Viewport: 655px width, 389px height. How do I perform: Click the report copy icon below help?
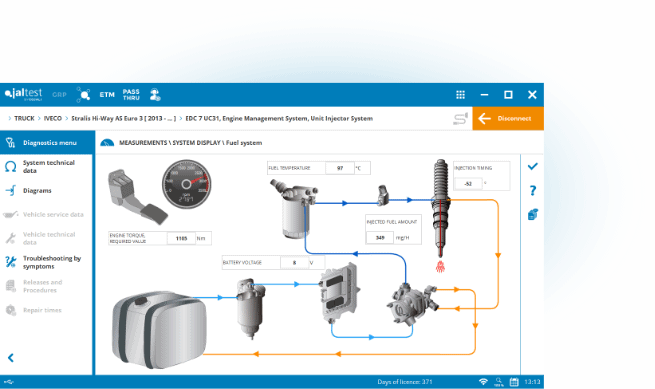tap(533, 214)
